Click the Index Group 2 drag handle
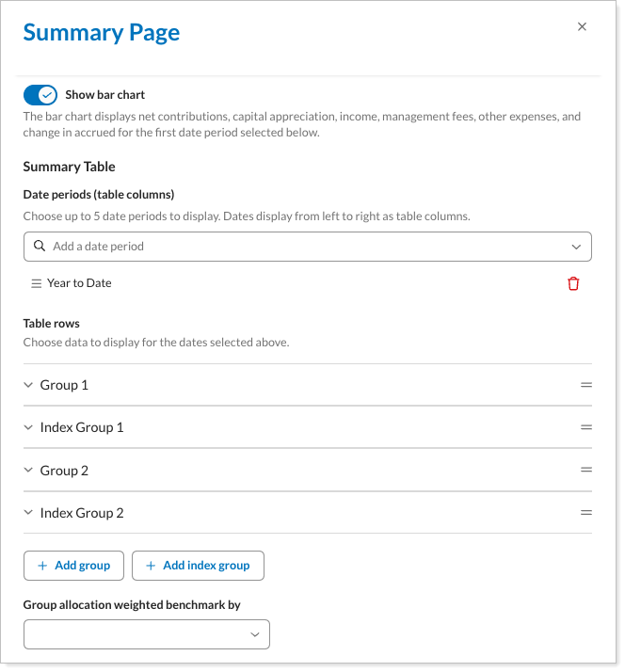625x672 pixels. coord(585,513)
